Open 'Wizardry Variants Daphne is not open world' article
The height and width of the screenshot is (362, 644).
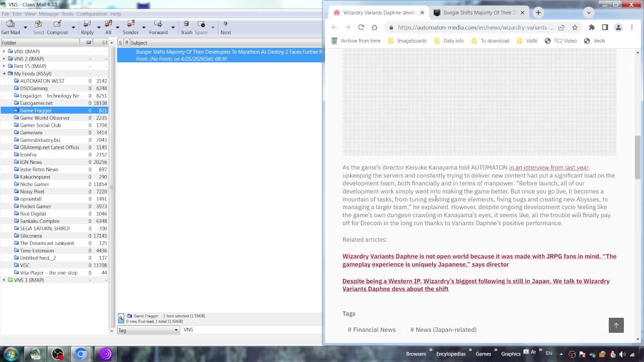point(479,260)
